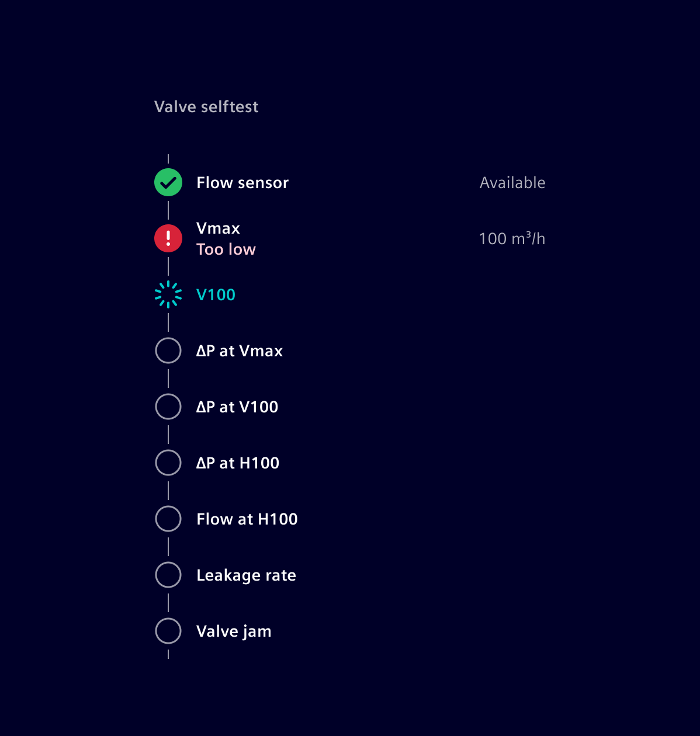Click the circle icon beside Flow at H100
This screenshot has width=700, height=736.
tap(168, 519)
